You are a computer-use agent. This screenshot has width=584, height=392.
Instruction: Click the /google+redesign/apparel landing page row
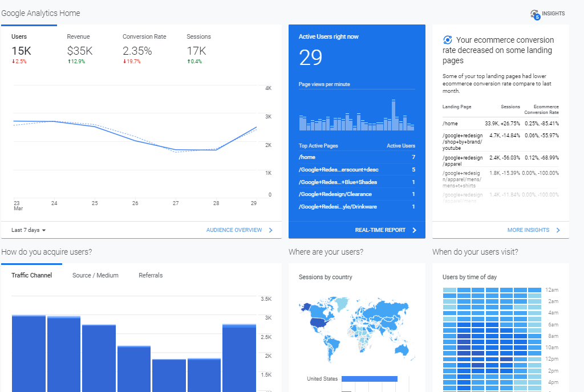[x=501, y=161]
